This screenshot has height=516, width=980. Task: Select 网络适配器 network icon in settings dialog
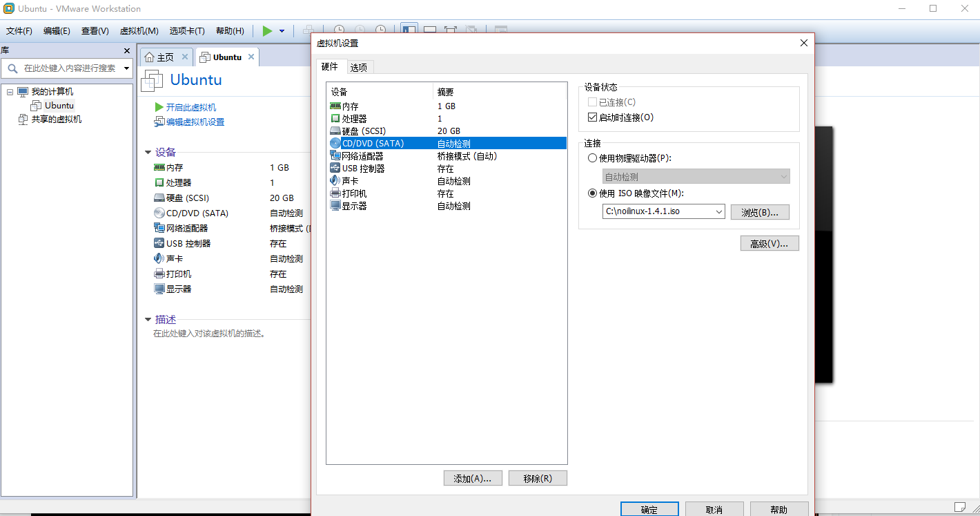335,156
